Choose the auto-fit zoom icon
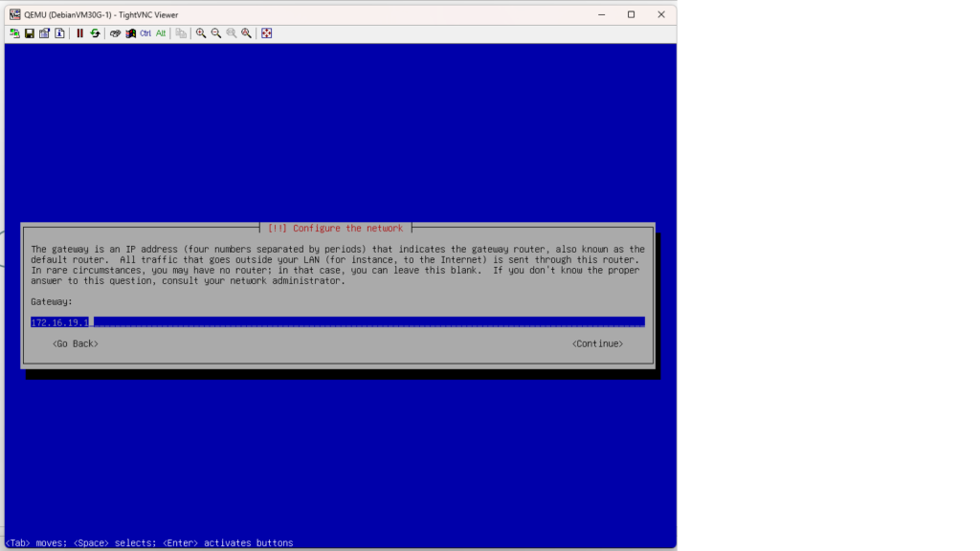This screenshot has height=551, width=980. pos(247,33)
